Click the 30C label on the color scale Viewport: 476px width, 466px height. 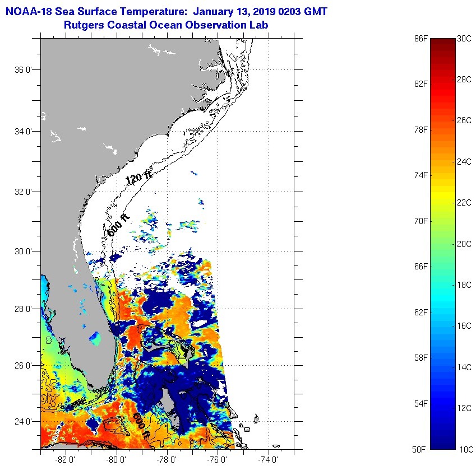(465, 38)
